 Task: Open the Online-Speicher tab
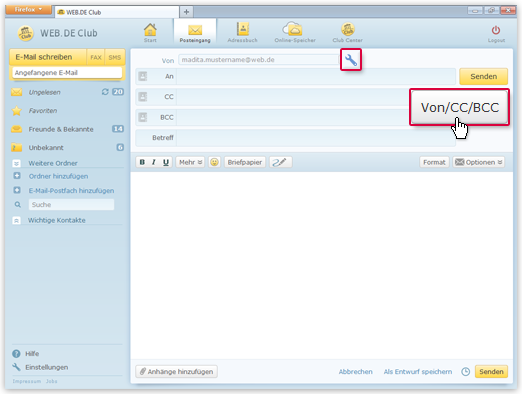pos(295,33)
